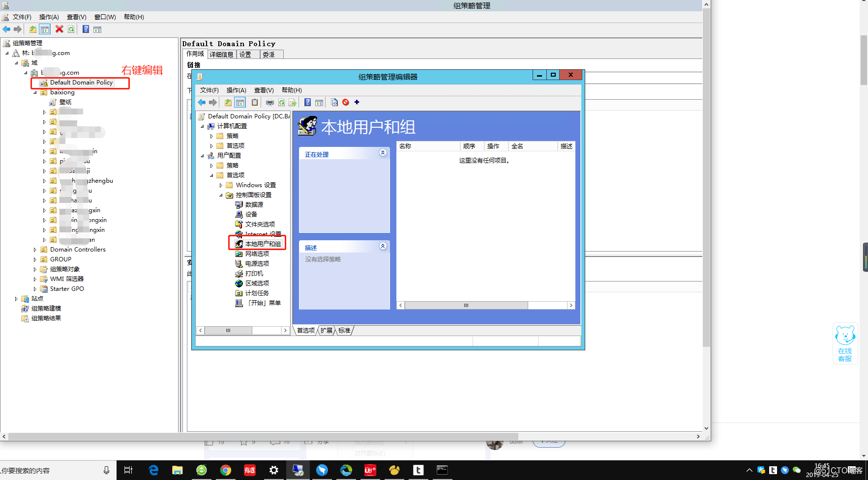Click the blue plus New item icon

point(357,102)
